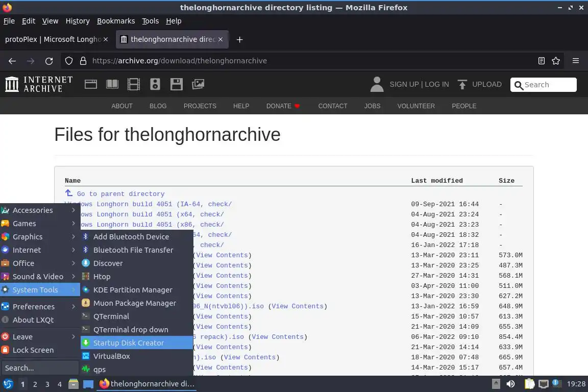
Task: Expand the Leave submenu
Action: 40,337
